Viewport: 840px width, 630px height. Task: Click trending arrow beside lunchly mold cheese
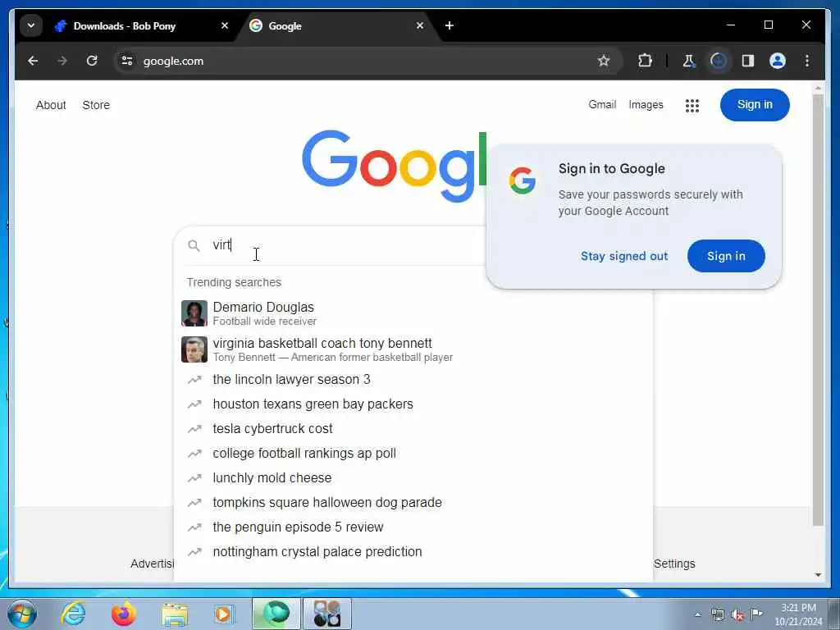(194, 478)
